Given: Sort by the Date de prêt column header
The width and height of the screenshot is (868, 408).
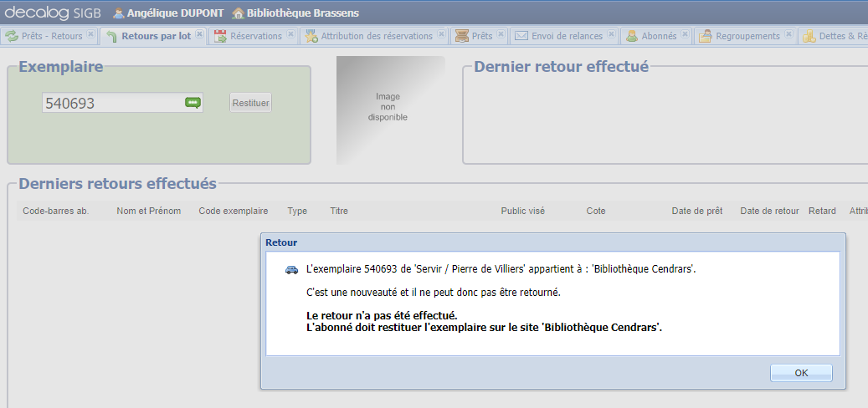Looking at the screenshot, I should tap(696, 211).
